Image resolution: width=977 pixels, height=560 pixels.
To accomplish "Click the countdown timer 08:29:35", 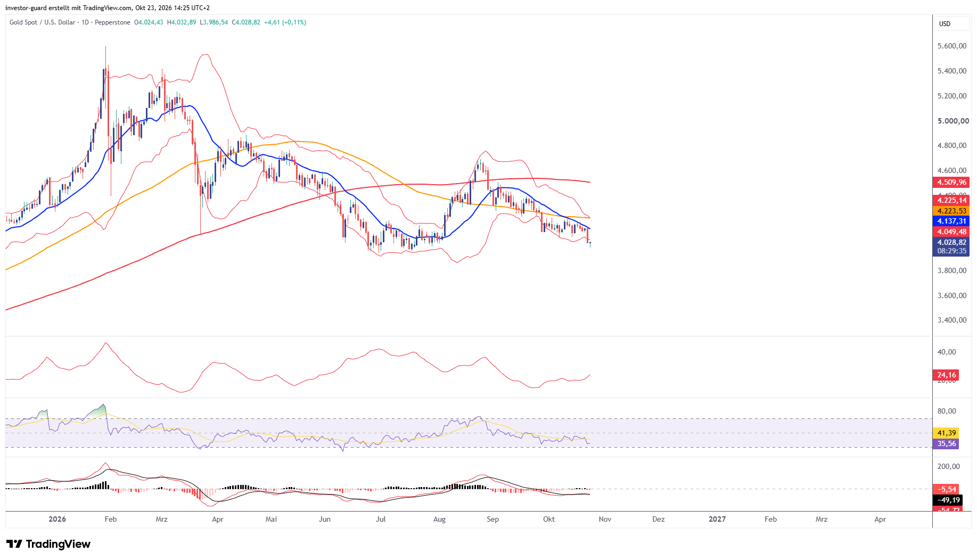I will (951, 251).
